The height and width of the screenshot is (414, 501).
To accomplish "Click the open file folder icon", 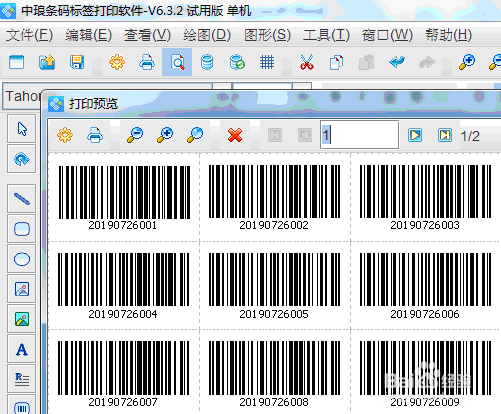I will click(x=47, y=62).
